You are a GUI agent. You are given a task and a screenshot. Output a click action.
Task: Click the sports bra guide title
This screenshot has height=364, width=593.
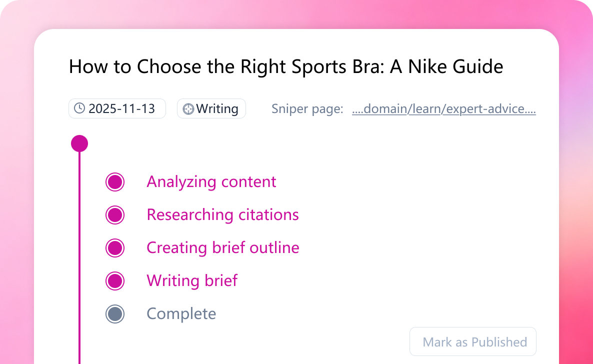click(x=286, y=66)
